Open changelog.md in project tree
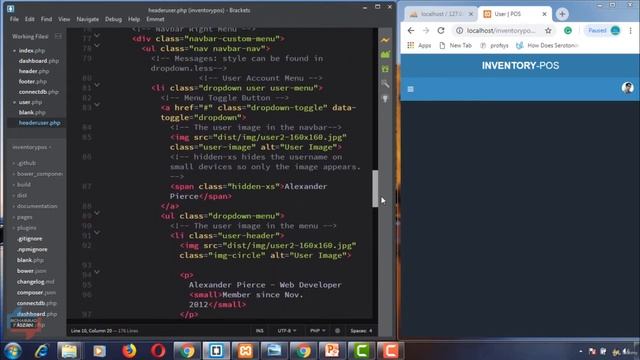The image size is (640, 360). [x=36, y=282]
